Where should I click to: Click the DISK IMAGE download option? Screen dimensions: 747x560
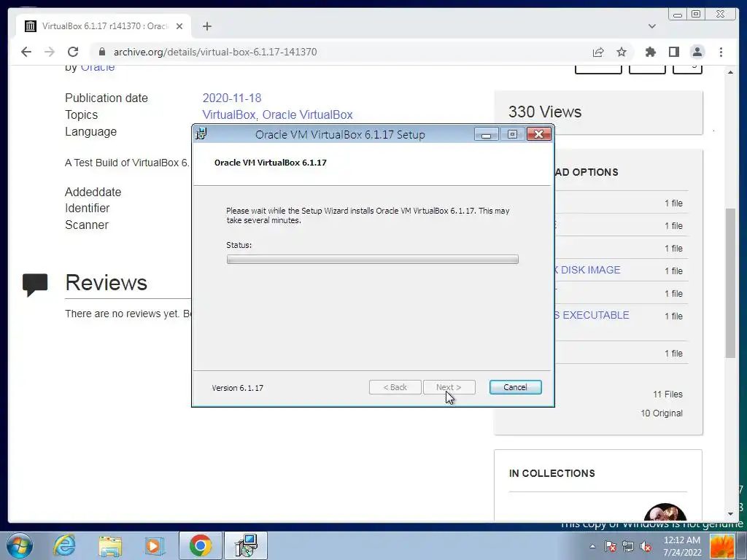pos(589,270)
